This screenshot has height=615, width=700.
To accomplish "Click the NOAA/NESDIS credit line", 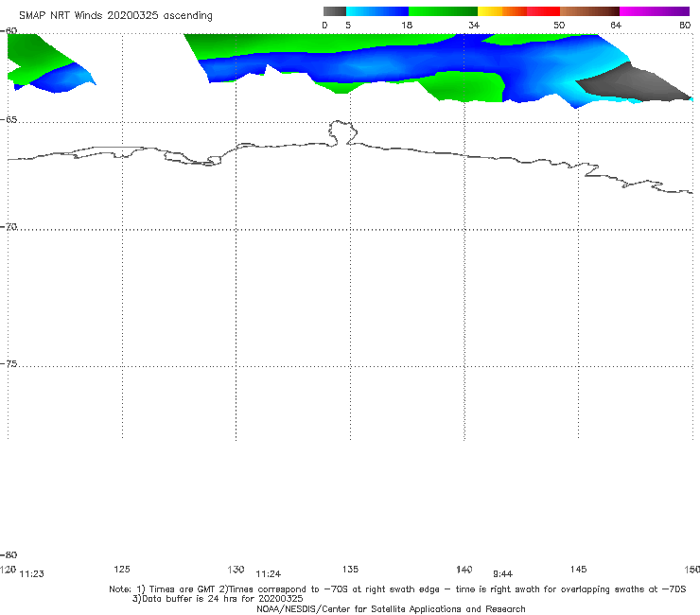I will click(x=391, y=609).
